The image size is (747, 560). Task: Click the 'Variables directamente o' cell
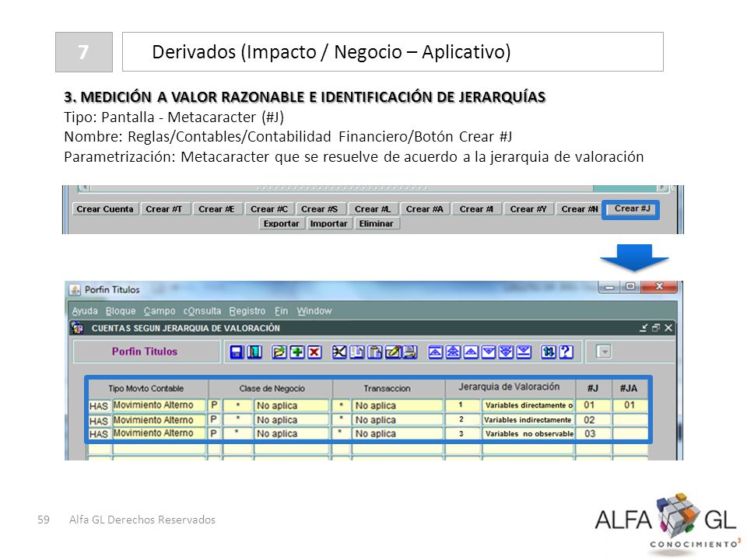coord(528,405)
